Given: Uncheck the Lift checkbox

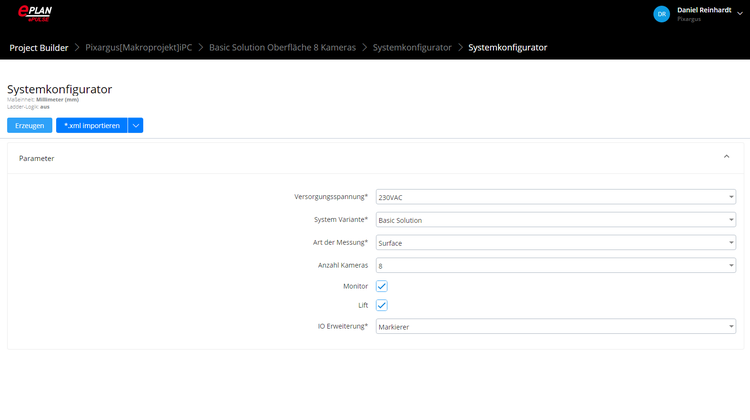Looking at the screenshot, I should [382, 305].
